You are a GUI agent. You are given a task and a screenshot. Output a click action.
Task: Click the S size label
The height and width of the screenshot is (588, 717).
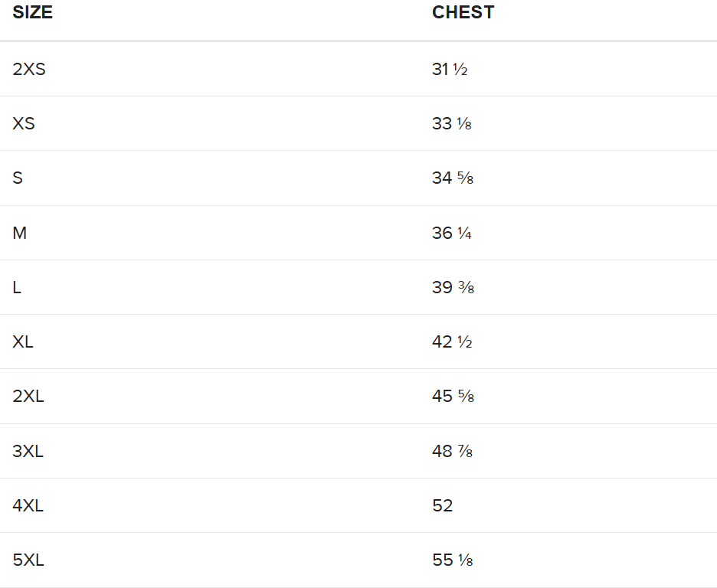click(x=18, y=178)
